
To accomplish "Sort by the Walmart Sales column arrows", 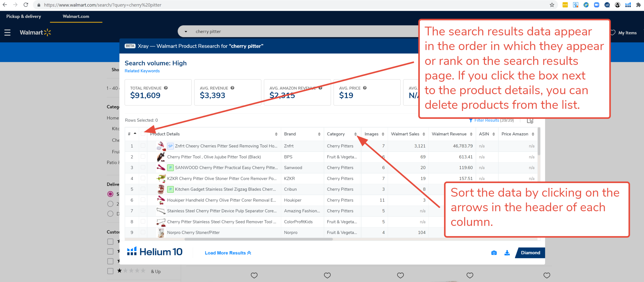I will [x=424, y=134].
